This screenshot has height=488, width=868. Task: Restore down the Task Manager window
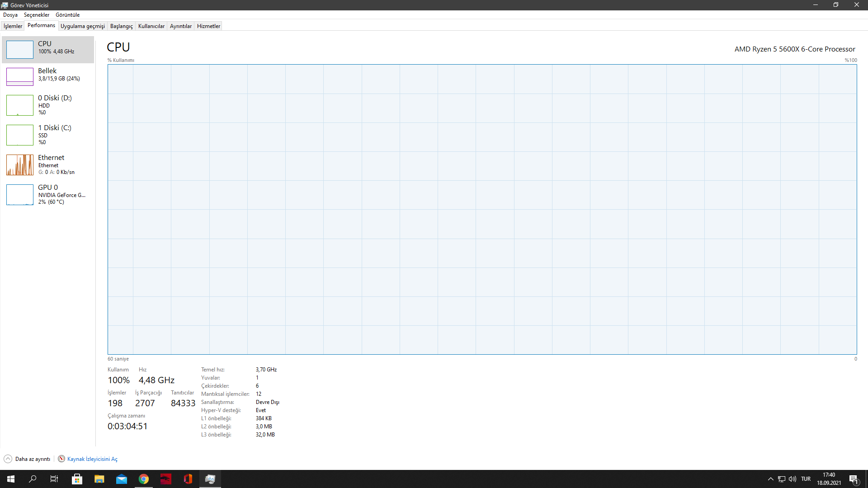[836, 5]
